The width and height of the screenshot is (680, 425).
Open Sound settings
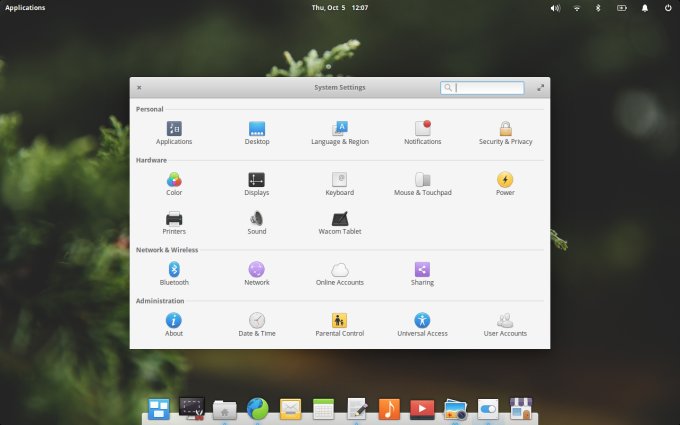coord(257,223)
